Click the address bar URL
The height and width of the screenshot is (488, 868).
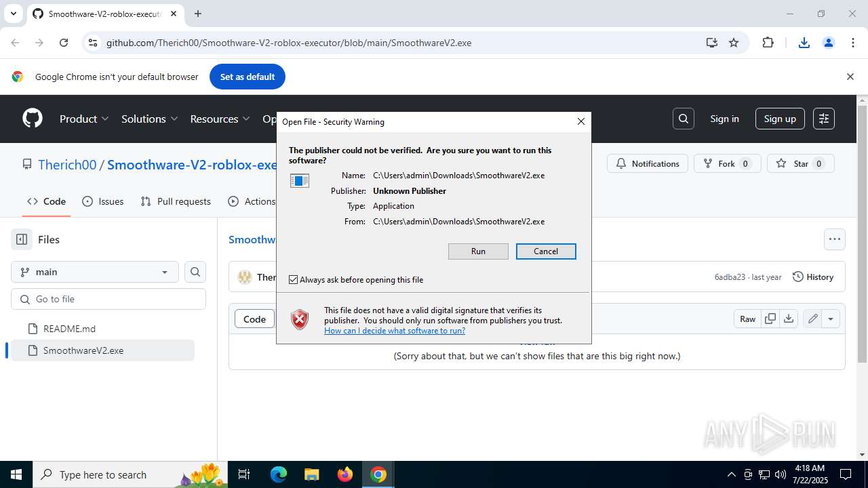coord(289,43)
